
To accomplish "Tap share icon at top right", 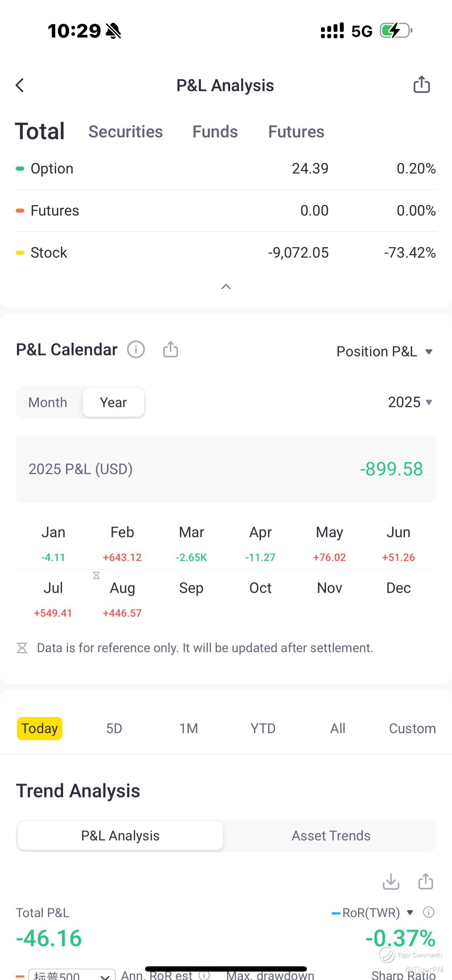I will click(422, 84).
